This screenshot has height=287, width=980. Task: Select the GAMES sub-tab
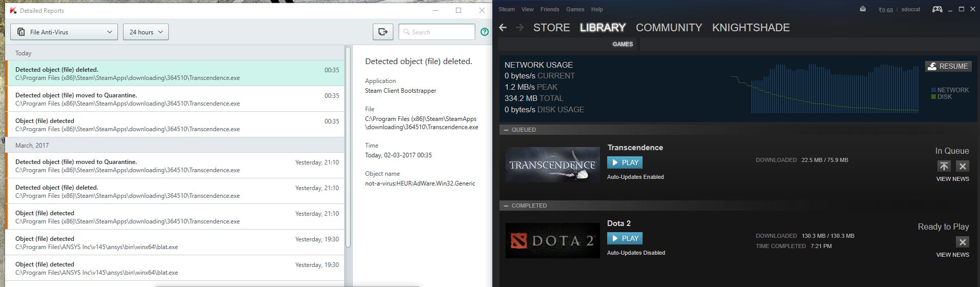point(623,44)
